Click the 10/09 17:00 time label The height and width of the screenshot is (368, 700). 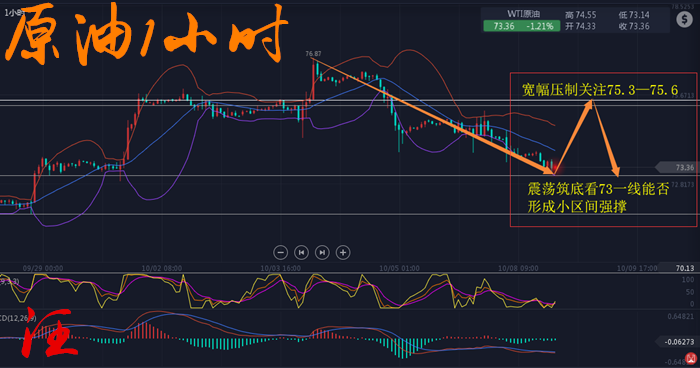(637, 268)
